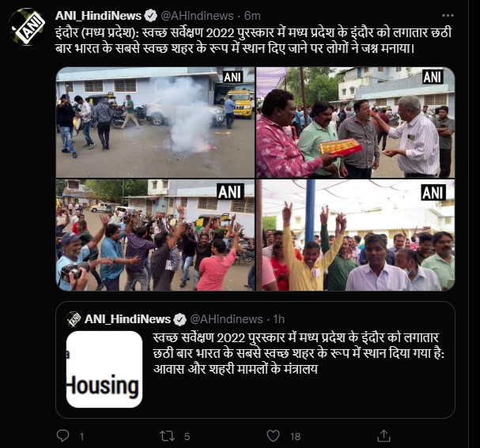Open the reply speech bubble icon
The image size is (480, 448).
point(63,436)
